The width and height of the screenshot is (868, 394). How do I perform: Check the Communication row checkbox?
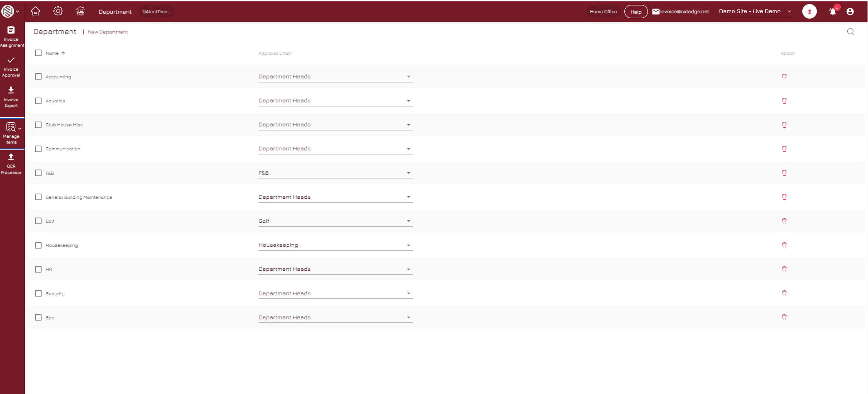click(38, 149)
